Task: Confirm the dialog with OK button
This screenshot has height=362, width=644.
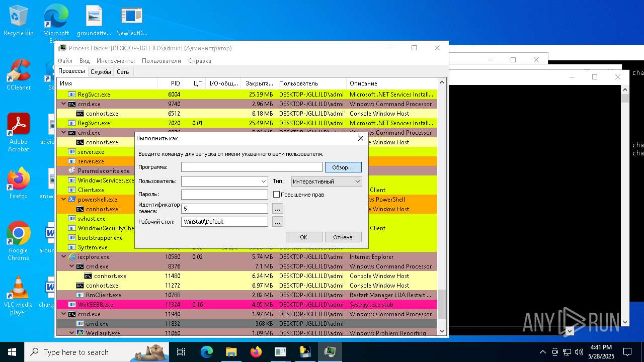Action: [304, 237]
